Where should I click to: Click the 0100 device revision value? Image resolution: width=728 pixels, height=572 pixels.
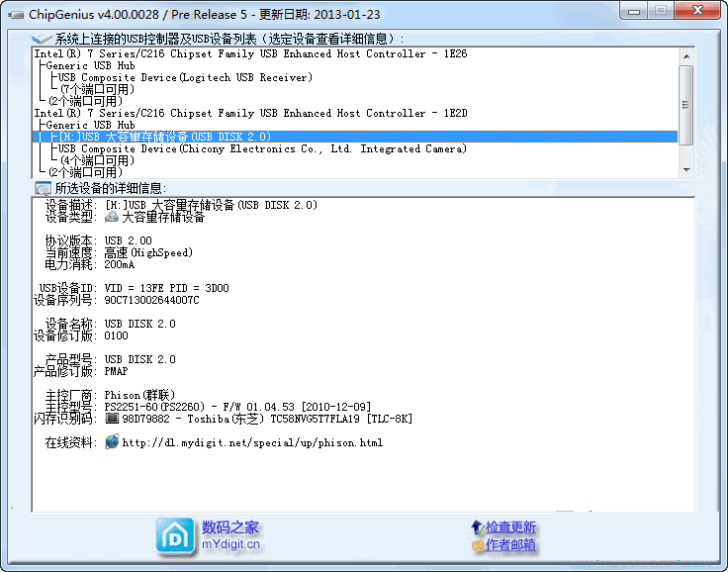[116, 335]
